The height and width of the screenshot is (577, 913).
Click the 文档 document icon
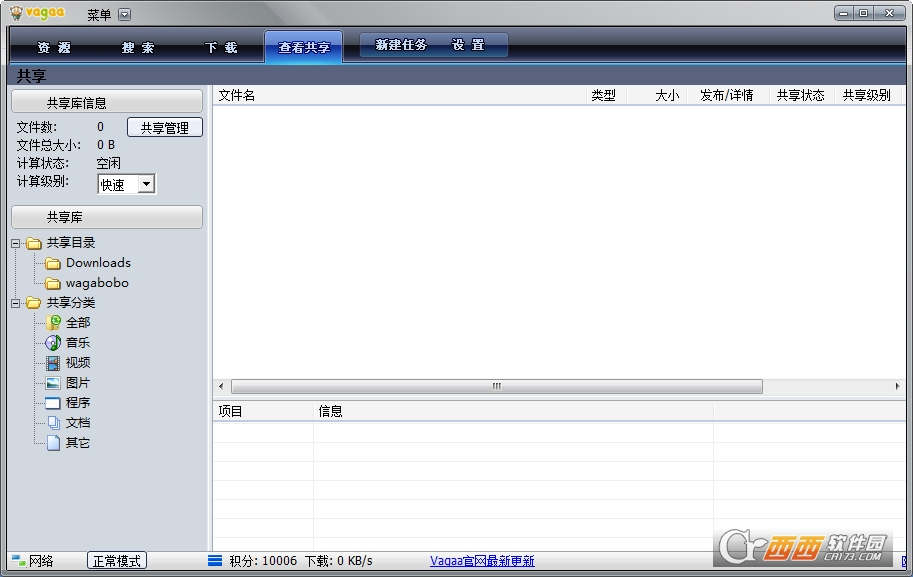(x=54, y=423)
